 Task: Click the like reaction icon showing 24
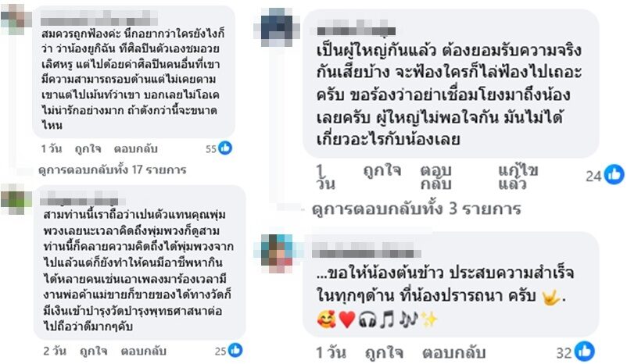(614, 175)
